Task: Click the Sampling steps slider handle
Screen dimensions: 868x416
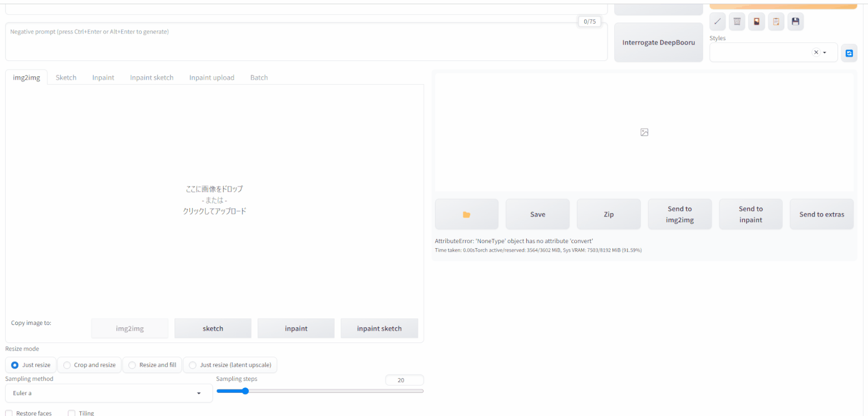Action: [245, 391]
